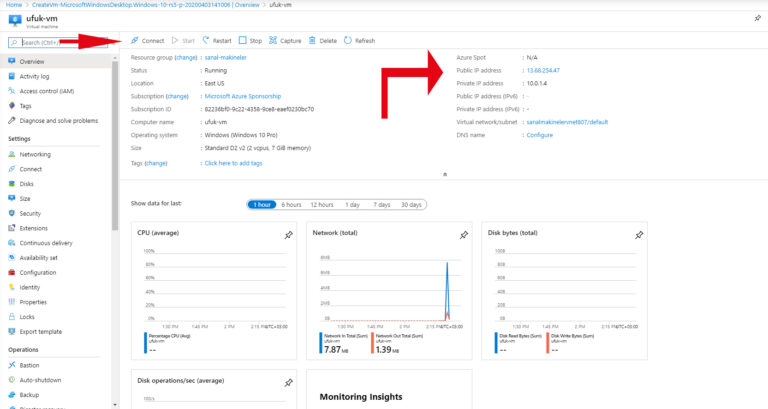
Task: Refresh the VM overview
Action: [x=359, y=41]
